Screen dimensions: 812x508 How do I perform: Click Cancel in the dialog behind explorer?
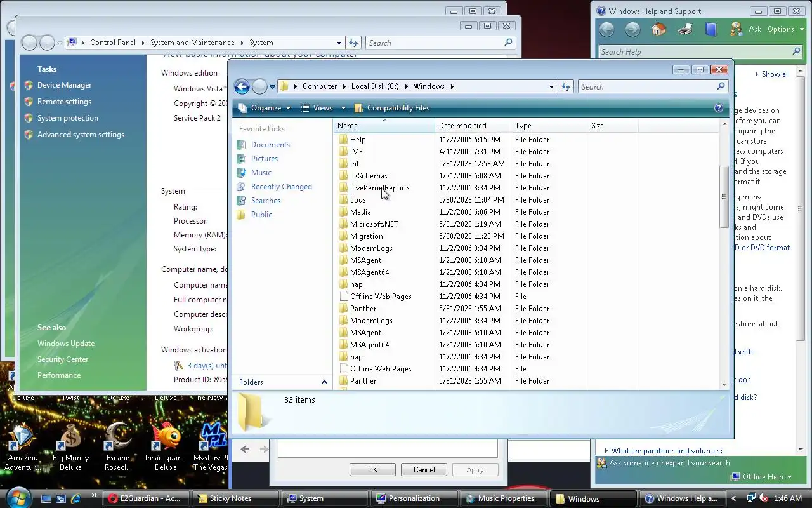(x=424, y=470)
